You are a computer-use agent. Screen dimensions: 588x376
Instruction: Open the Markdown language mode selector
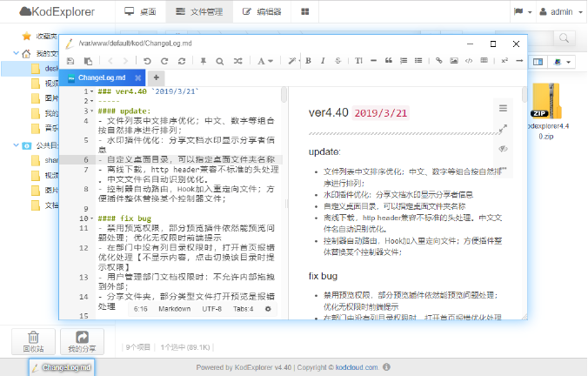pyautogui.click(x=174, y=308)
